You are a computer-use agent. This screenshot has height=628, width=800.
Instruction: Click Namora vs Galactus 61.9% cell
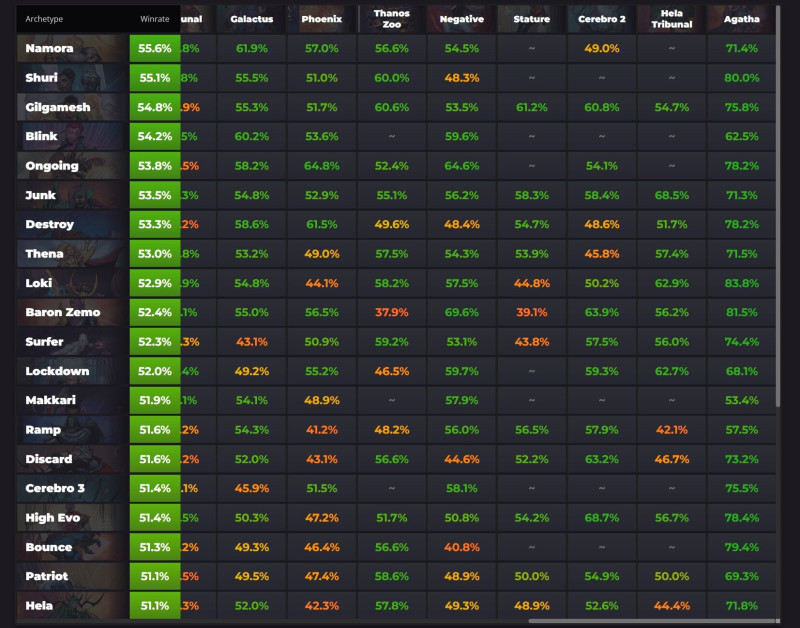click(x=252, y=48)
